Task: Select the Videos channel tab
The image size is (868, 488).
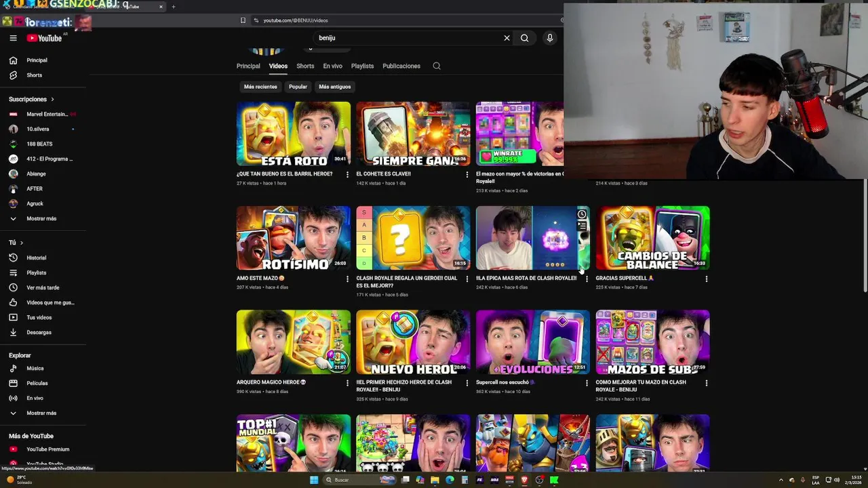Action: pos(278,66)
